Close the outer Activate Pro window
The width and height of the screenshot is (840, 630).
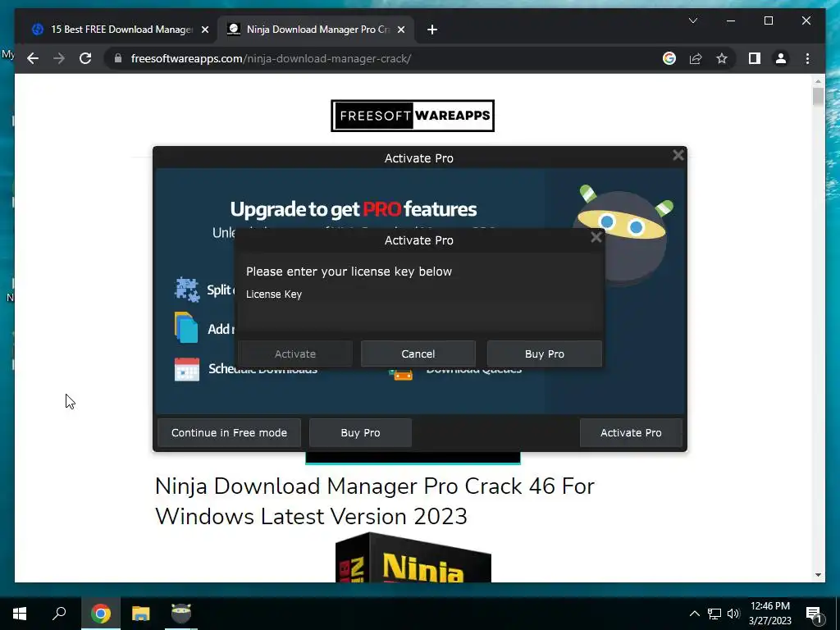[678, 155]
